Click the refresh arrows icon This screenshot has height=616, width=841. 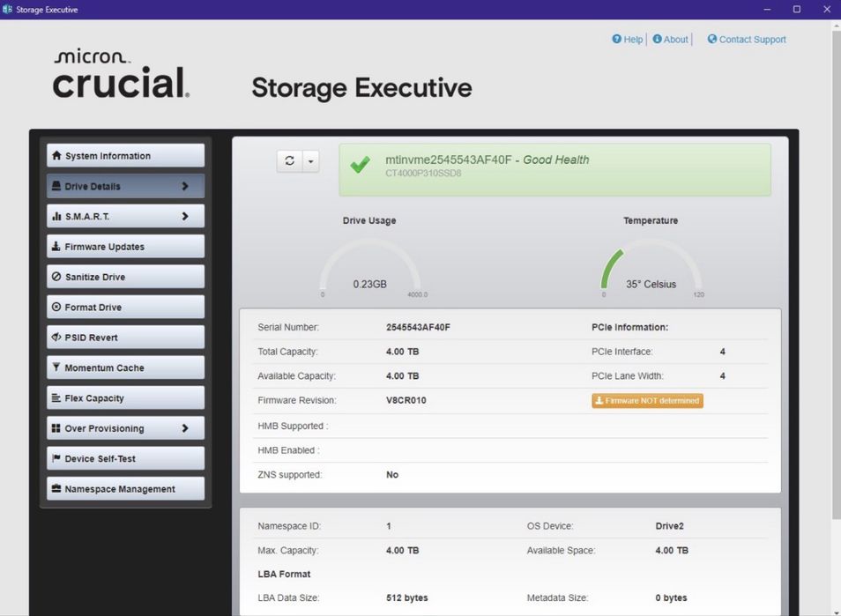click(x=290, y=161)
